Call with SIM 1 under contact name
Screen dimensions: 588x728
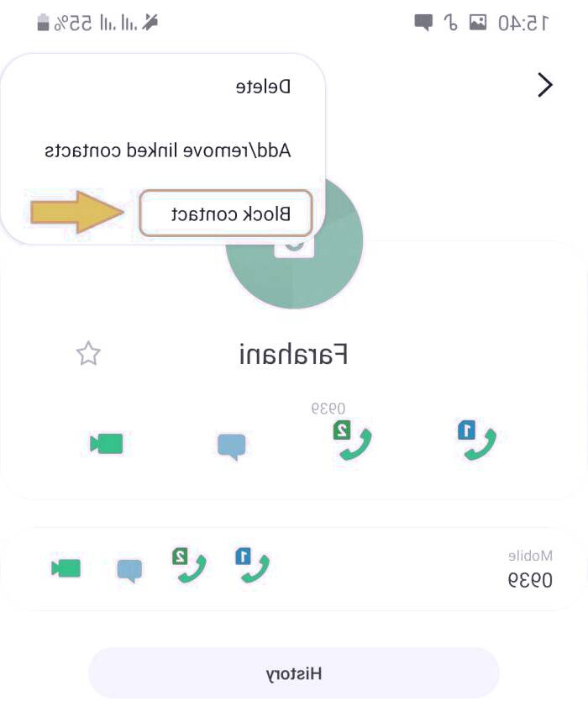[x=477, y=440]
